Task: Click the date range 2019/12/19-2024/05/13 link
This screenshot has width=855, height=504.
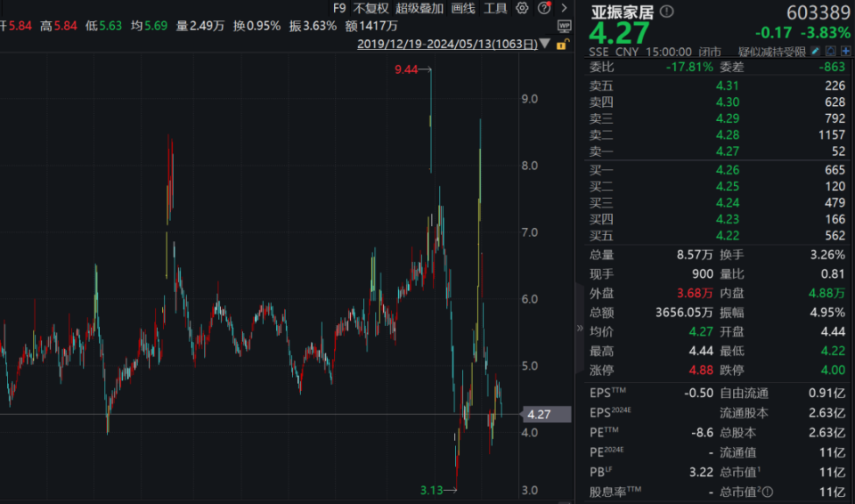Action: coord(447,44)
